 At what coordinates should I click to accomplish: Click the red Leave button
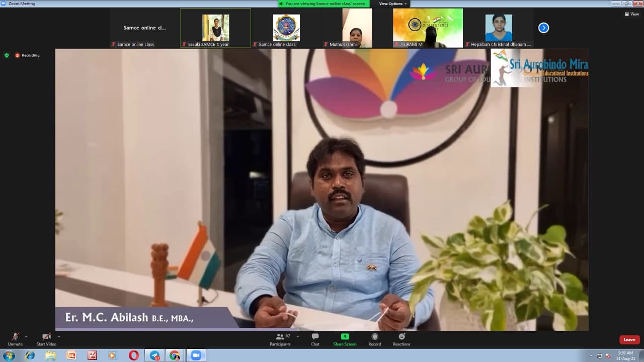629,339
